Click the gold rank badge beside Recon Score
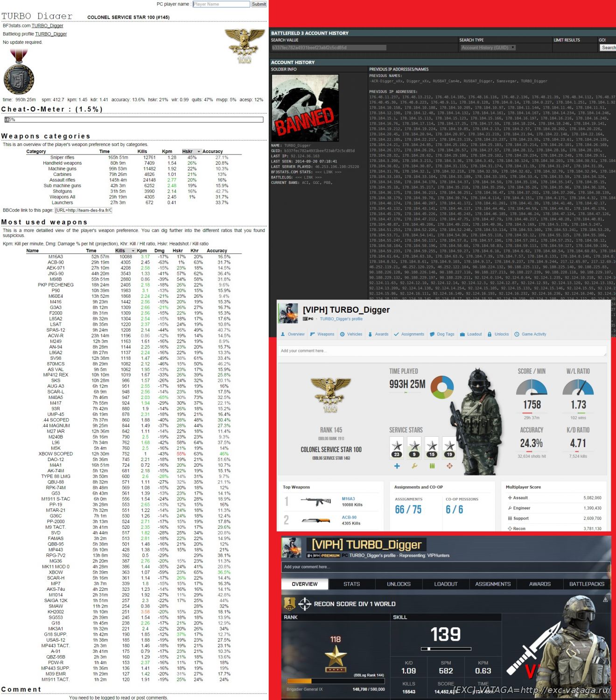Image resolution: width=616 pixels, height=700 pixels. click(x=289, y=604)
